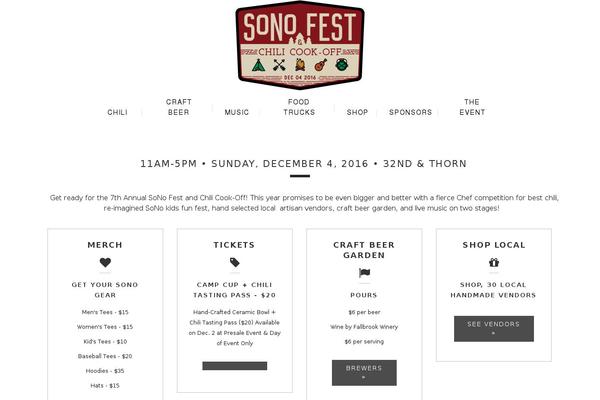Go to the Music page
This screenshot has width=600, height=400.
[237, 112]
